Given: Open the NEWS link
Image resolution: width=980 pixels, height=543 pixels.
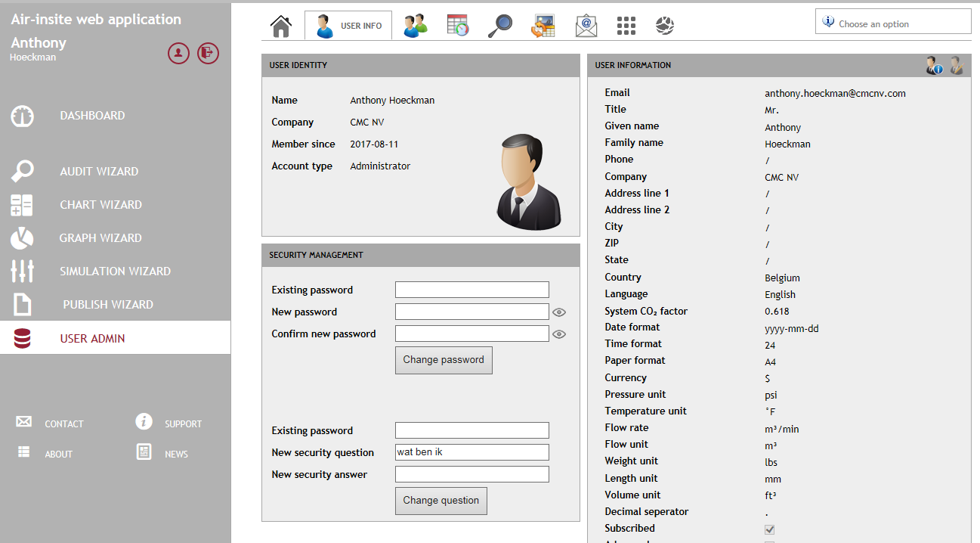Looking at the screenshot, I should [177, 455].
